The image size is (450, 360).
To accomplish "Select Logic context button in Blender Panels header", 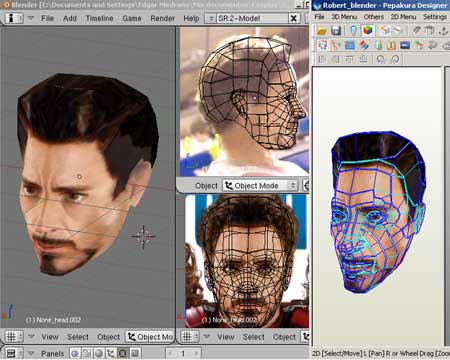I will 75,353.
